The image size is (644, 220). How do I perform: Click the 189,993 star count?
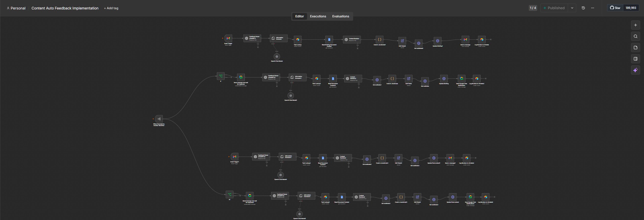point(631,8)
